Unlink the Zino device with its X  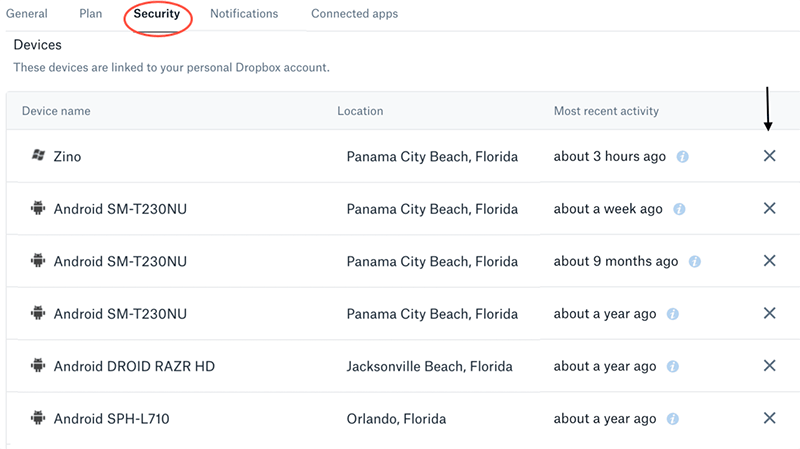(x=769, y=156)
